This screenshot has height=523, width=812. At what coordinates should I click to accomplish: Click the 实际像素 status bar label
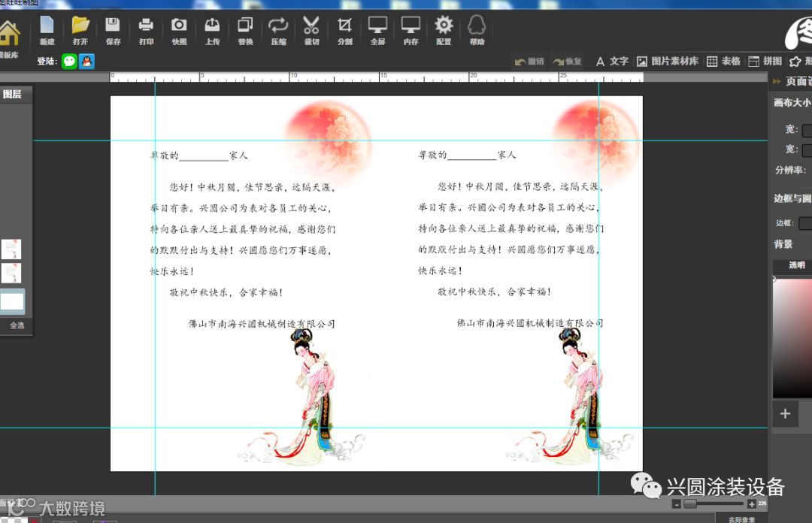[x=741, y=519]
